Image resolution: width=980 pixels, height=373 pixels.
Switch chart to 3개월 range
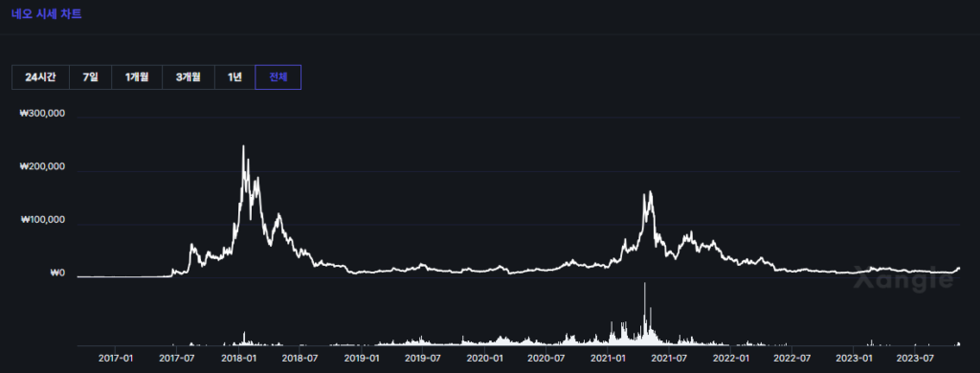tap(189, 77)
